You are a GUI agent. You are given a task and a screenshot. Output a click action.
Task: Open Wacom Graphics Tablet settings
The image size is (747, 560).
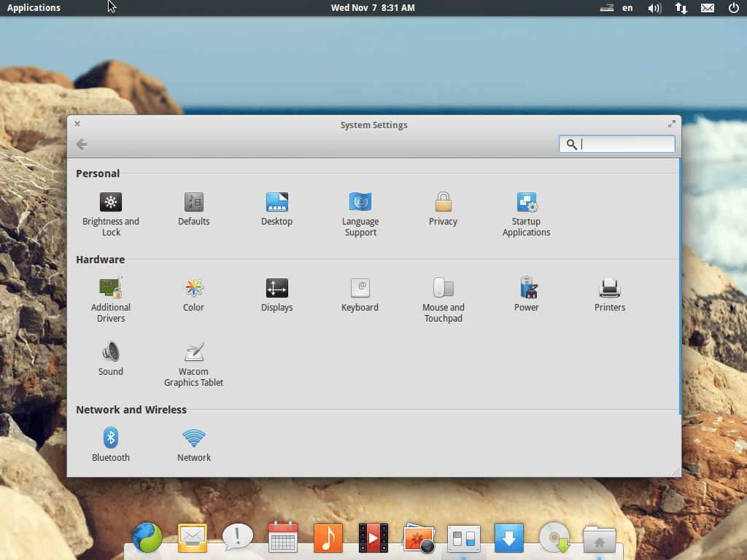pos(194,364)
